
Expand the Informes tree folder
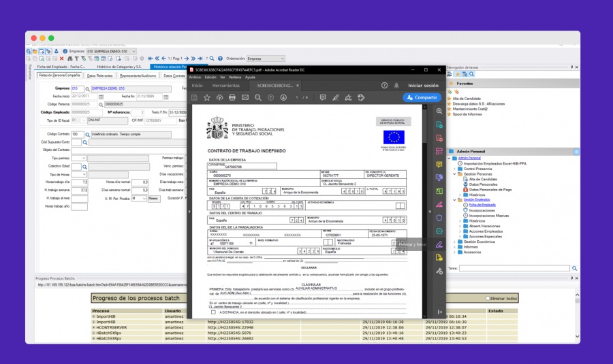(455, 247)
